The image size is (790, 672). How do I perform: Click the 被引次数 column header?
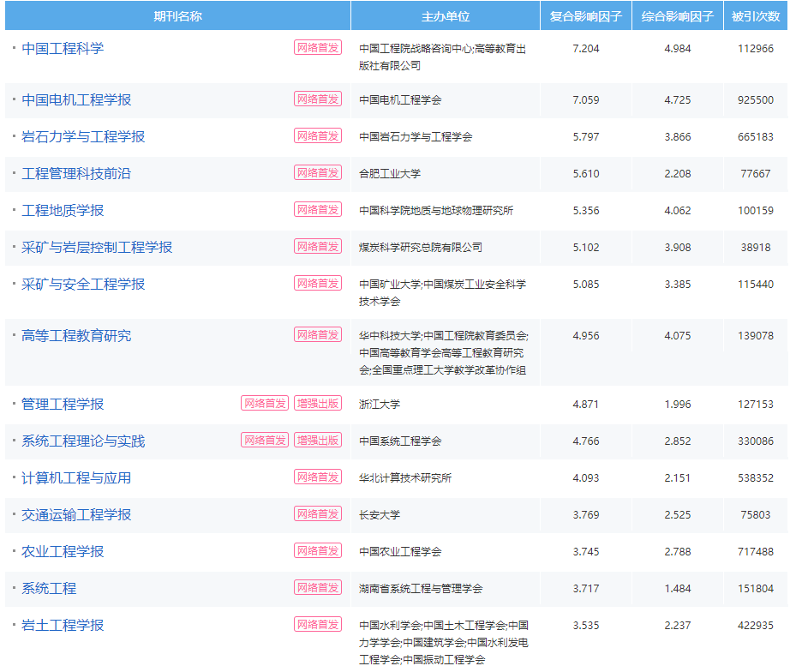(756, 16)
